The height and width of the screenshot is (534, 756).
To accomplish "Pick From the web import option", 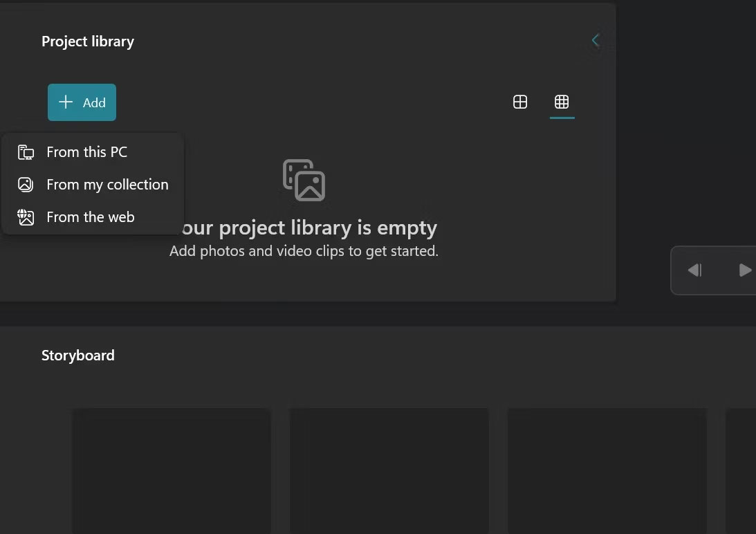I will [x=90, y=217].
